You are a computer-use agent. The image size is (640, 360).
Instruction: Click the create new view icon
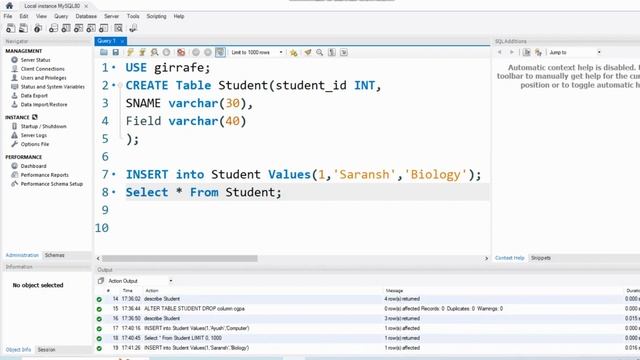pyautogui.click(x=78, y=28)
